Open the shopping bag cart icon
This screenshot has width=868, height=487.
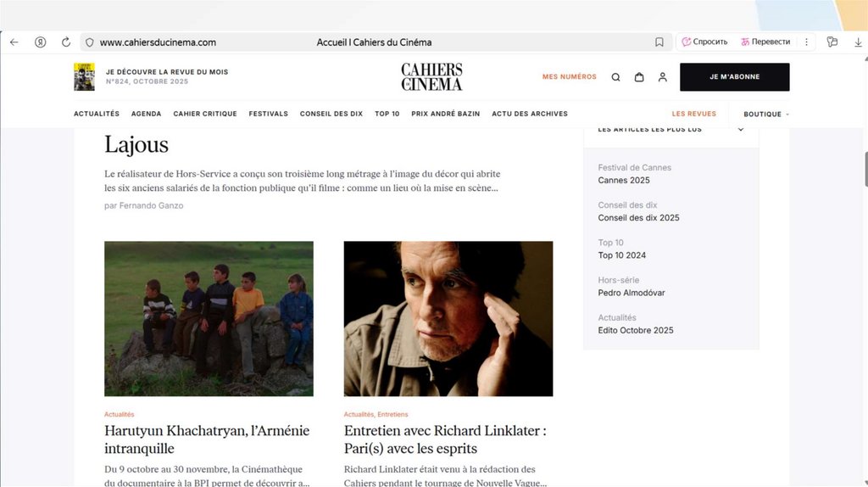pos(639,77)
